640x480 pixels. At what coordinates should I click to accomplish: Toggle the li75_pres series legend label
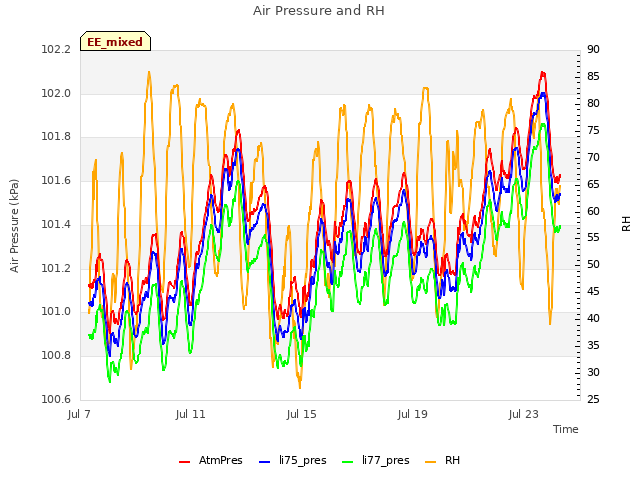coord(303,460)
